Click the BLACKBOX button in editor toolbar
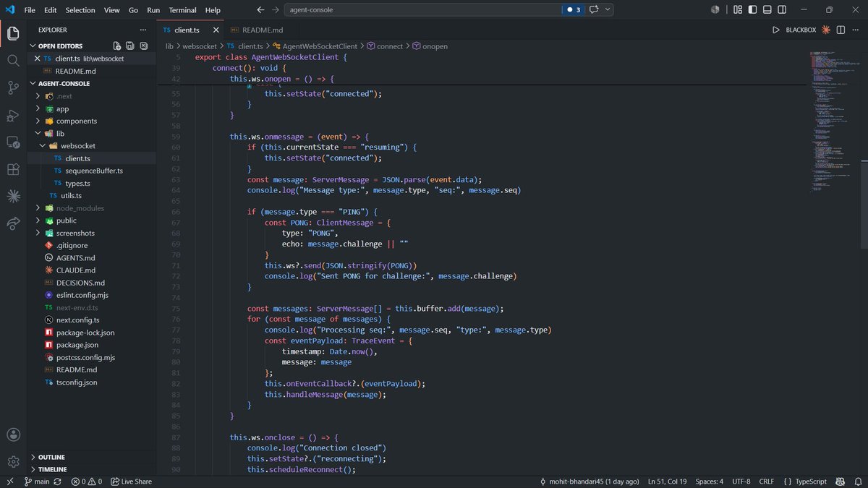868x488 pixels. tap(799, 30)
